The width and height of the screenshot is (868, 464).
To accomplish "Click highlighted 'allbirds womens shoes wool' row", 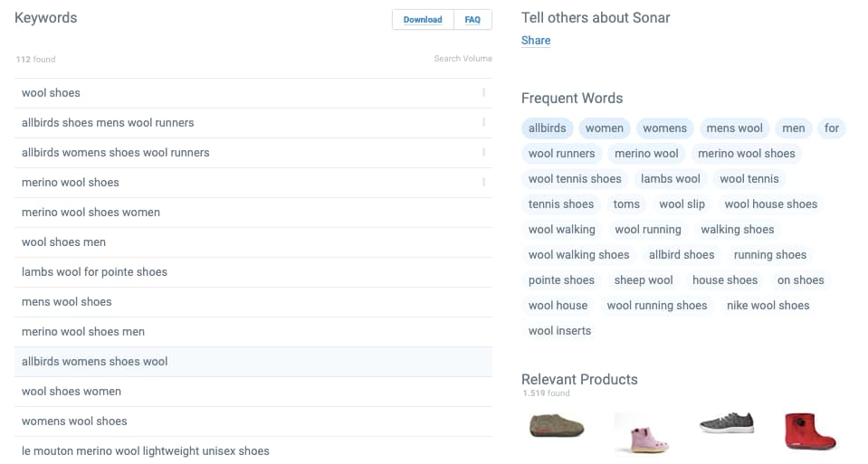I will (253, 362).
